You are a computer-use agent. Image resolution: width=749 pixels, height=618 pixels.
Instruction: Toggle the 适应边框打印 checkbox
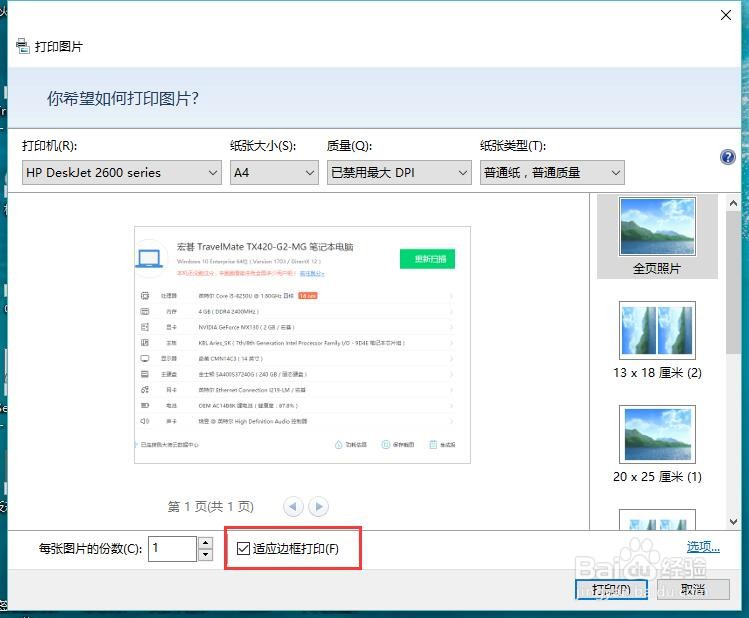point(243,548)
